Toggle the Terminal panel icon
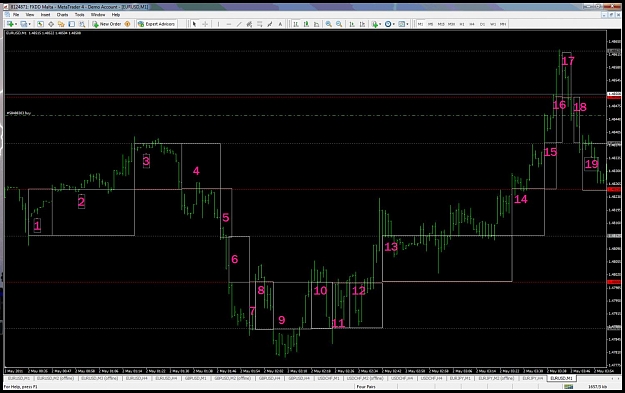 72,24
